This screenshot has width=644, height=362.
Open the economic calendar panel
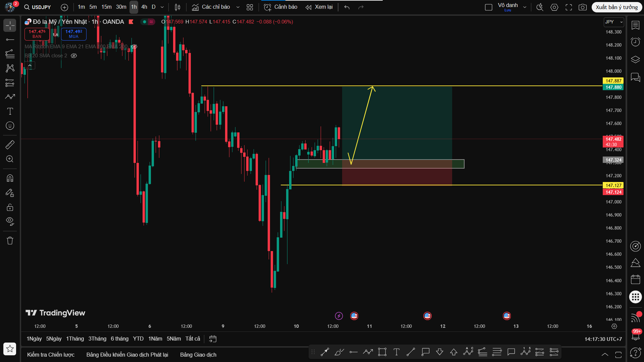[x=635, y=279]
